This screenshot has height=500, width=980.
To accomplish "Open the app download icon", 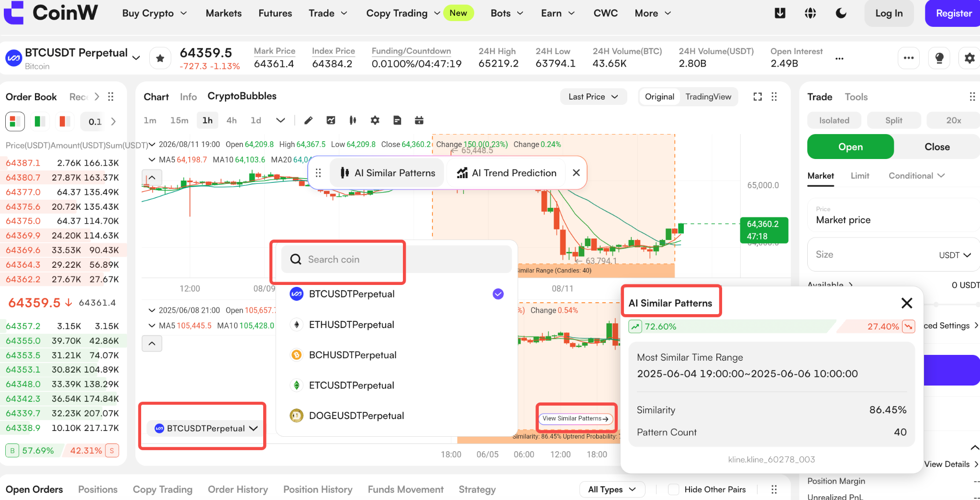I will (780, 13).
